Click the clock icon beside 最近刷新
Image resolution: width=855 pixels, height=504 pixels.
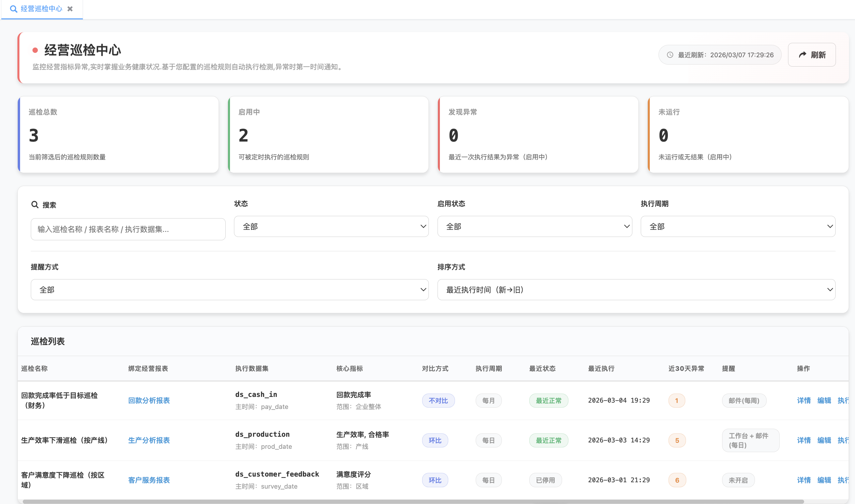(670, 55)
